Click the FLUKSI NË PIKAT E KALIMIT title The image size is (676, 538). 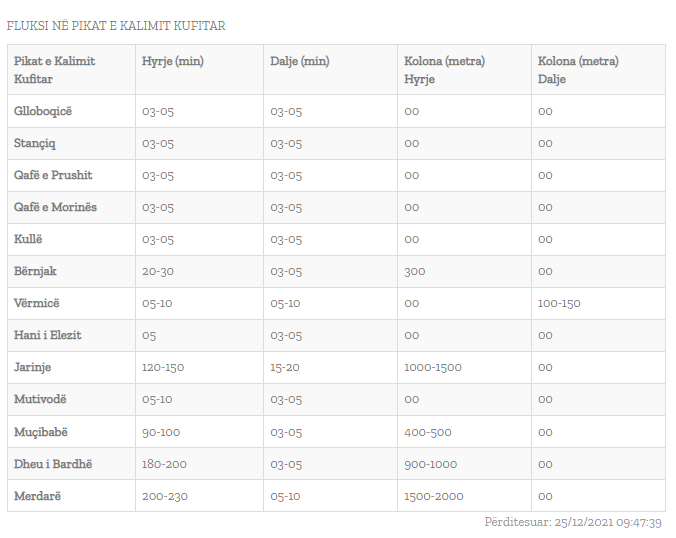(x=116, y=25)
